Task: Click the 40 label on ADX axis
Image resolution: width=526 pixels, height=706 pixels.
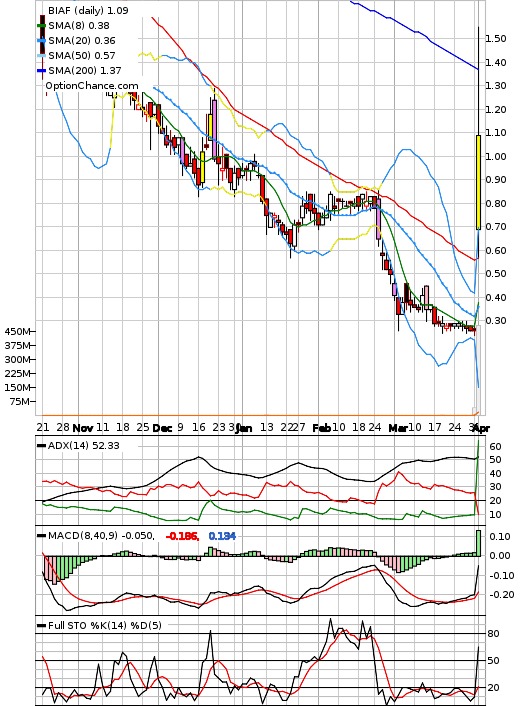Action: [x=495, y=473]
